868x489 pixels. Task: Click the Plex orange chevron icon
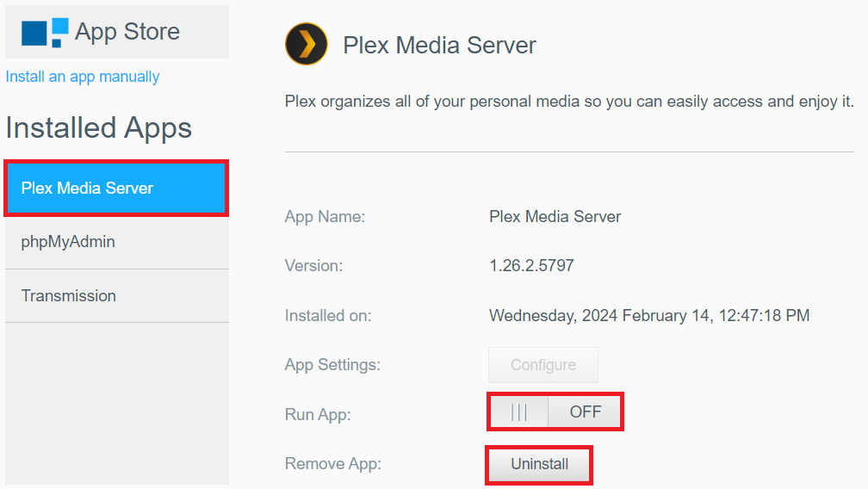307,45
